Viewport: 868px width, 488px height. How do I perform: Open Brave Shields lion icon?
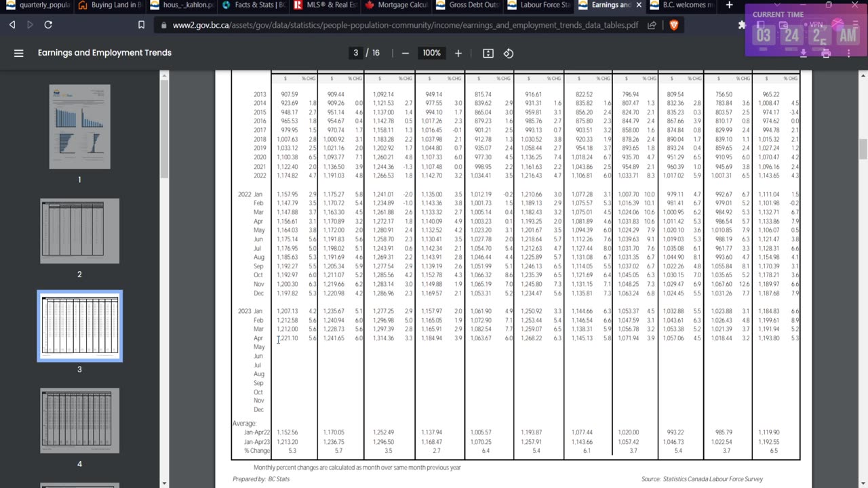pos(674,25)
